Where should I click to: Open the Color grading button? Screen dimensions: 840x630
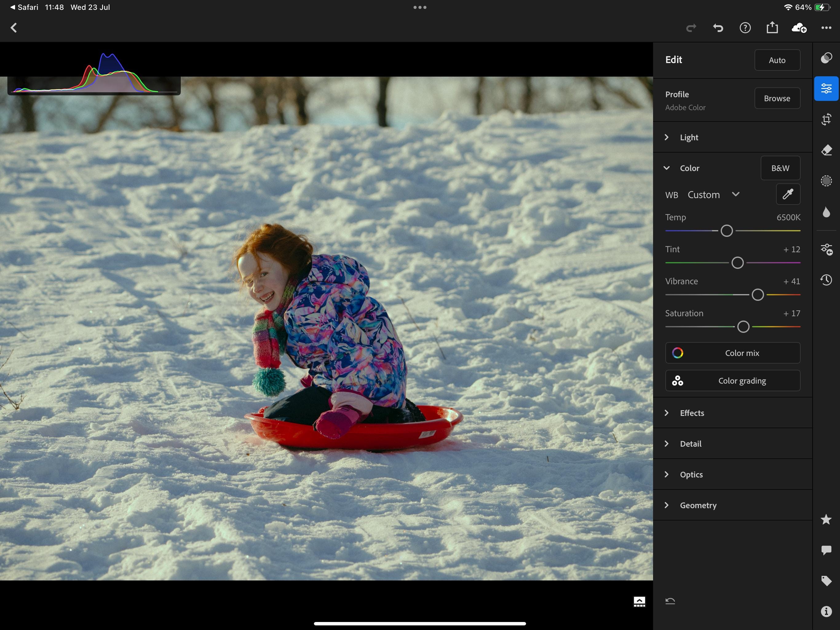click(x=733, y=381)
